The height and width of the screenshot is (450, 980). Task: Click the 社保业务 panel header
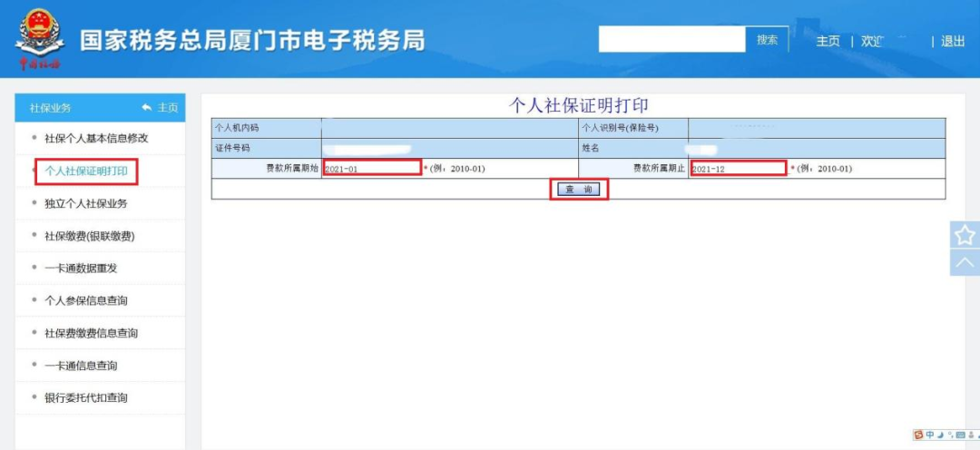click(100, 107)
